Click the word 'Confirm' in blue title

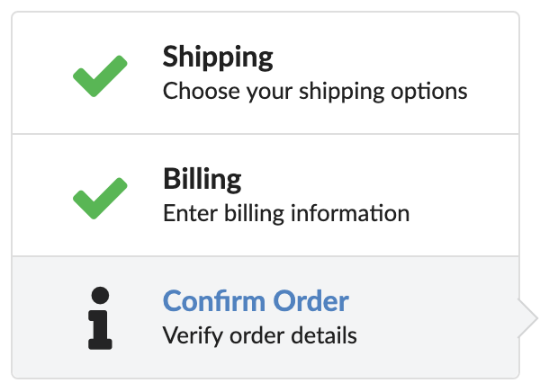coord(214,300)
